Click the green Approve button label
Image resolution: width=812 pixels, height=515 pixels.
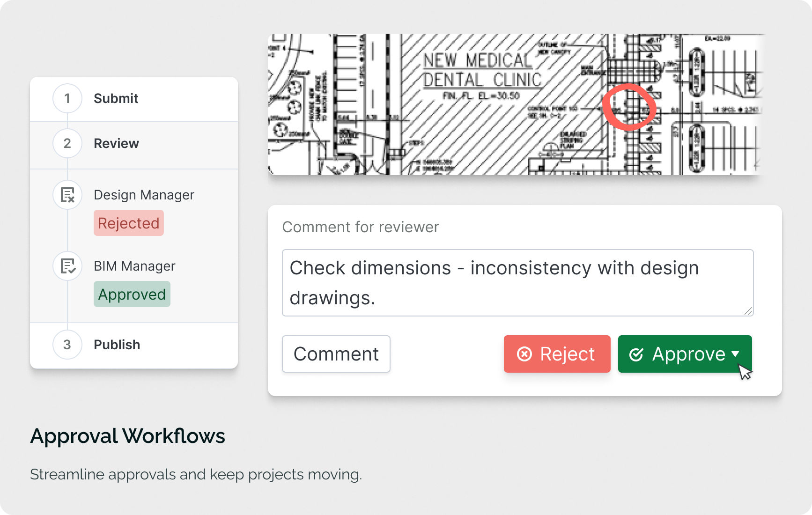(688, 354)
